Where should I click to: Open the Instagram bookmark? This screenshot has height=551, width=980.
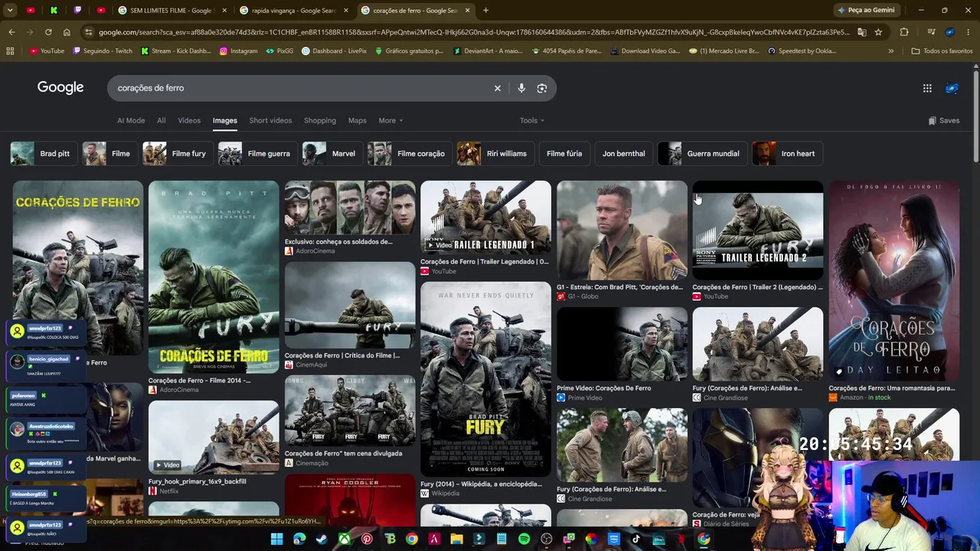(238, 51)
